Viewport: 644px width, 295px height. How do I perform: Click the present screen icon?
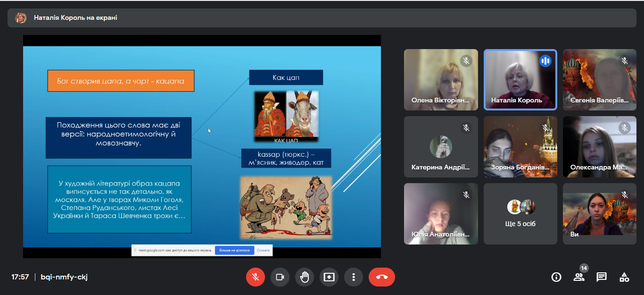[x=329, y=277]
